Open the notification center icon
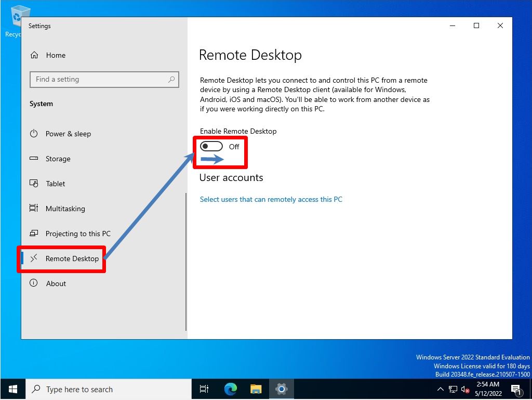532x400 pixels. 516,390
